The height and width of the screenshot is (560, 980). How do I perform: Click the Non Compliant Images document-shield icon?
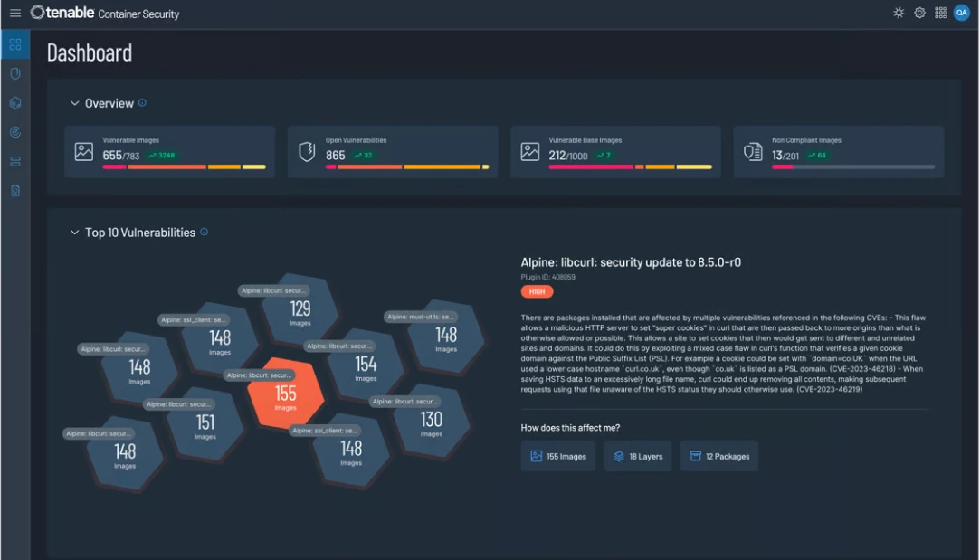click(x=753, y=151)
